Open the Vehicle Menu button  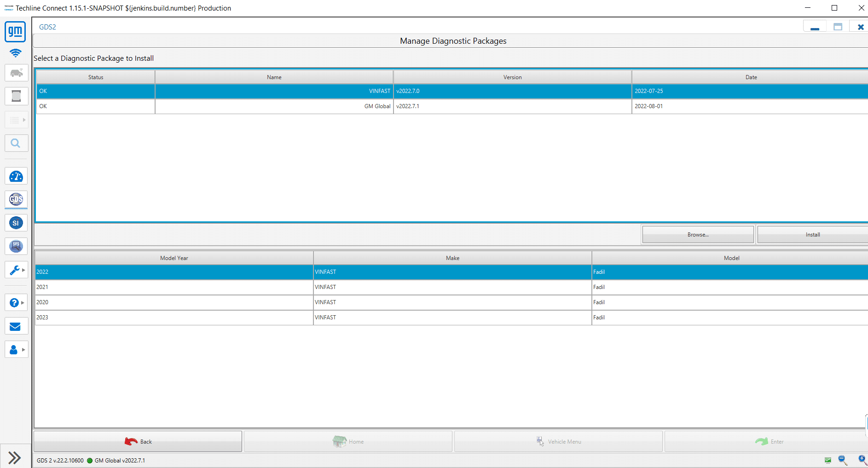(x=558, y=442)
